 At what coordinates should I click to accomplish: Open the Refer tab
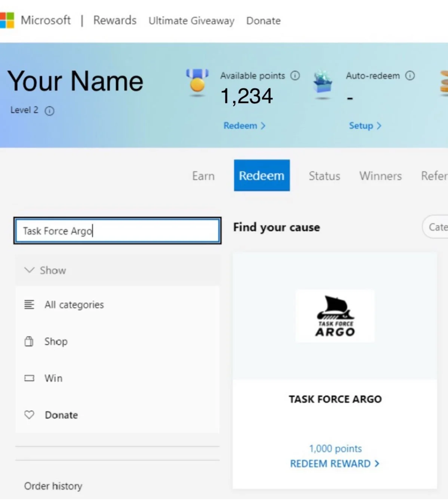[x=434, y=176]
